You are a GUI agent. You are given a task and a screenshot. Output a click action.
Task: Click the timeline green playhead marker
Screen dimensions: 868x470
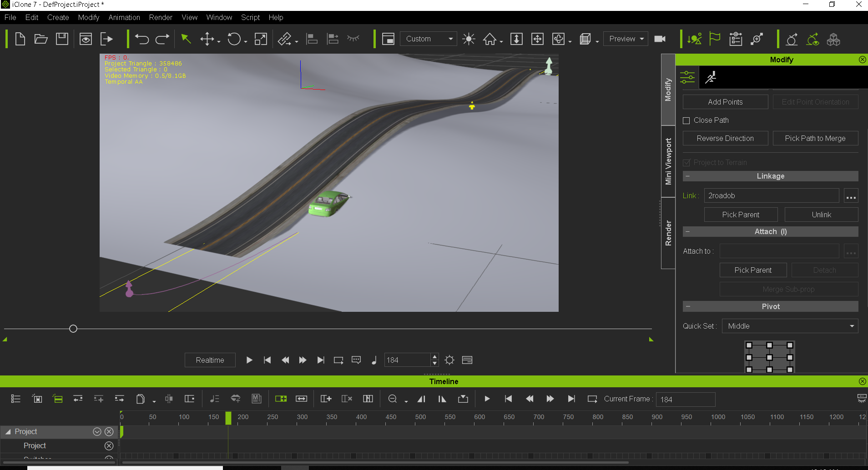(x=228, y=418)
